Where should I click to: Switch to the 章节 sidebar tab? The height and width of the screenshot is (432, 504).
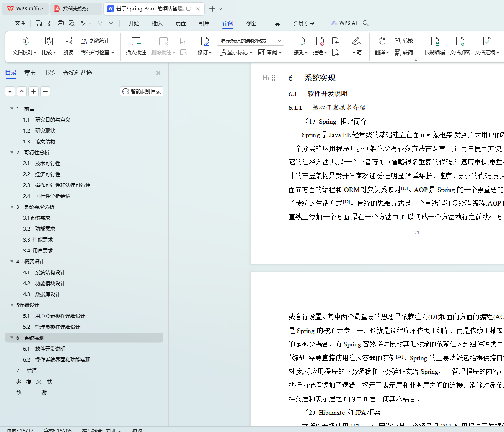click(x=30, y=73)
